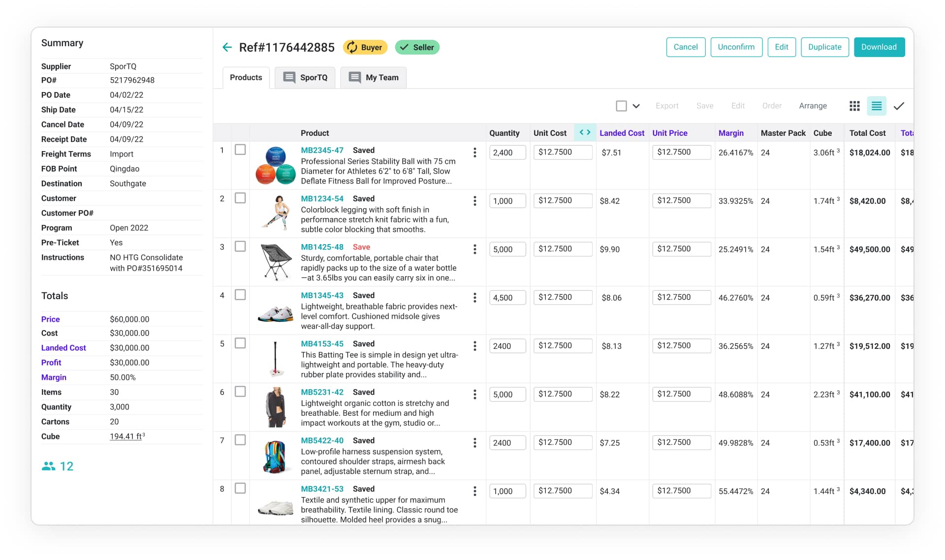Tick the checkbox for row 4 sneakers

[240, 295]
